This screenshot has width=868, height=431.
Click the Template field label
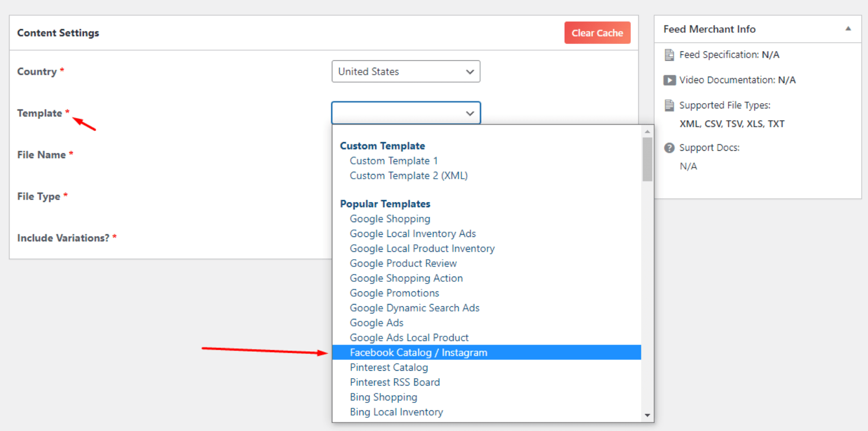[x=39, y=113]
